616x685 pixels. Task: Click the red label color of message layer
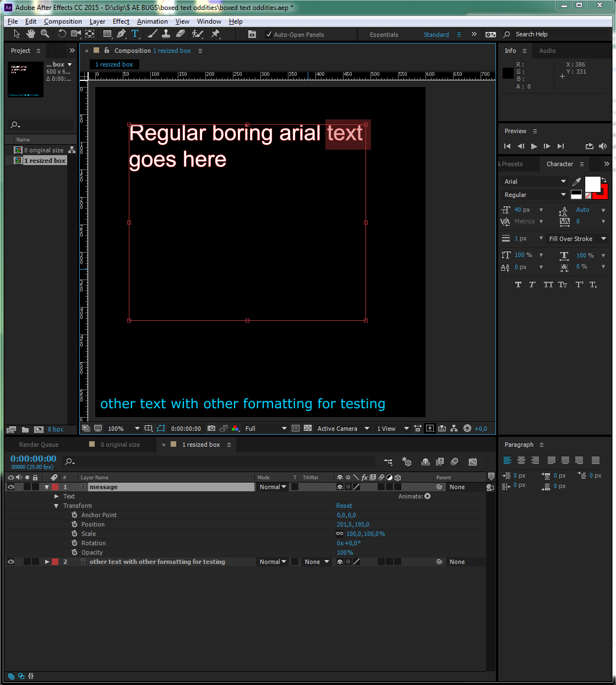(55, 487)
